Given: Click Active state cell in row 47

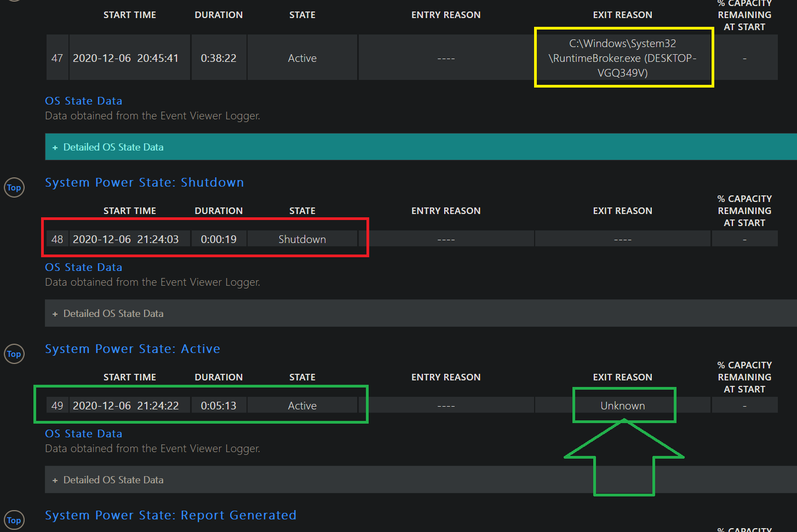Looking at the screenshot, I should [302, 57].
